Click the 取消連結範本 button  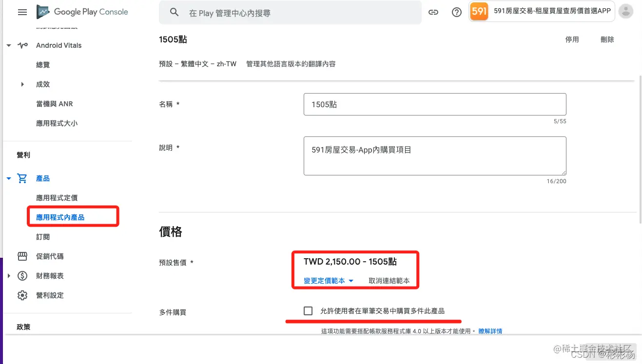pos(389,281)
